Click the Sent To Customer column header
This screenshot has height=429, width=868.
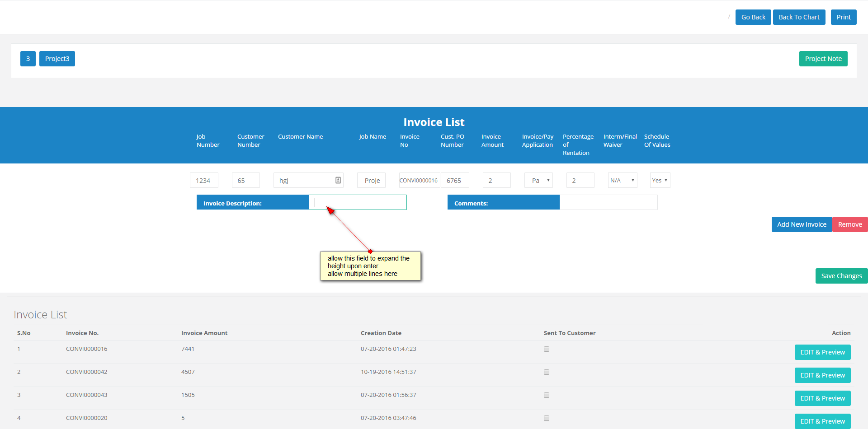click(x=570, y=333)
